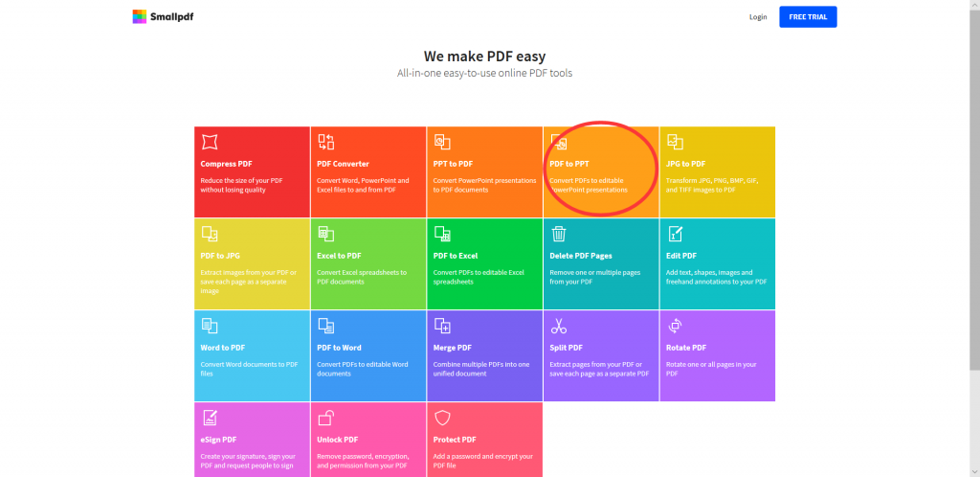Image resolution: width=980 pixels, height=477 pixels.
Task: Click the Smallpdf colorful logo icon
Action: [140, 17]
